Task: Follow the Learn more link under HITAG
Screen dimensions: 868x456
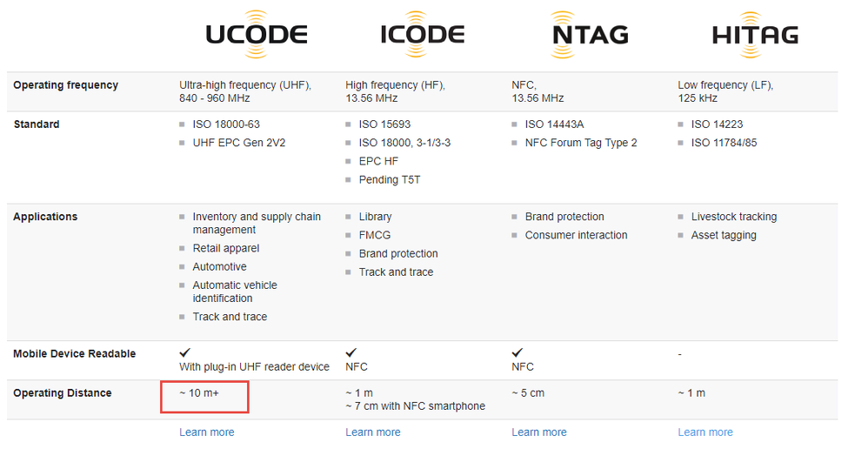Action: [x=705, y=433]
